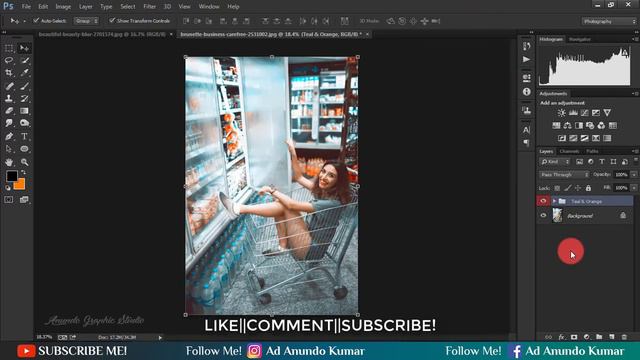The image size is (640, 360).
Task: Edit the Opacity 100% field
Action: 621,175
